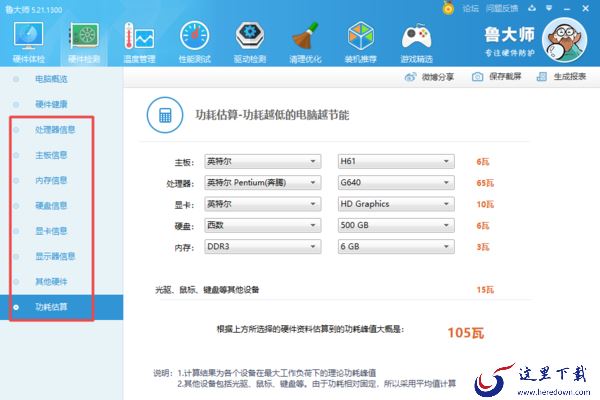
Task: Minimize the 鲁大师 window
Action: point(567,8)
